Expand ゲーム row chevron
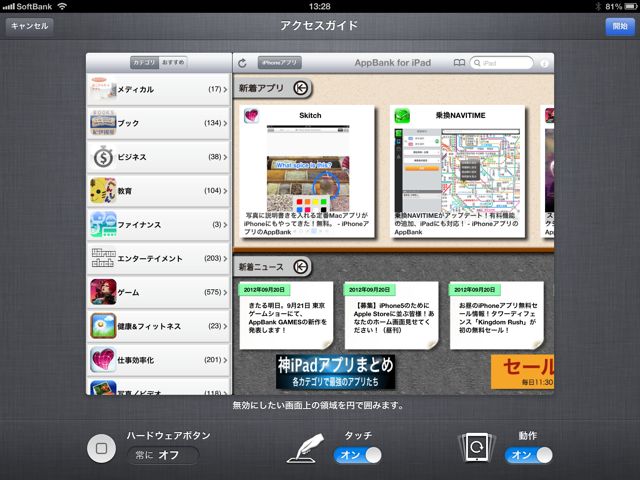Screen dimensions: 640x480 coord(225,293)
